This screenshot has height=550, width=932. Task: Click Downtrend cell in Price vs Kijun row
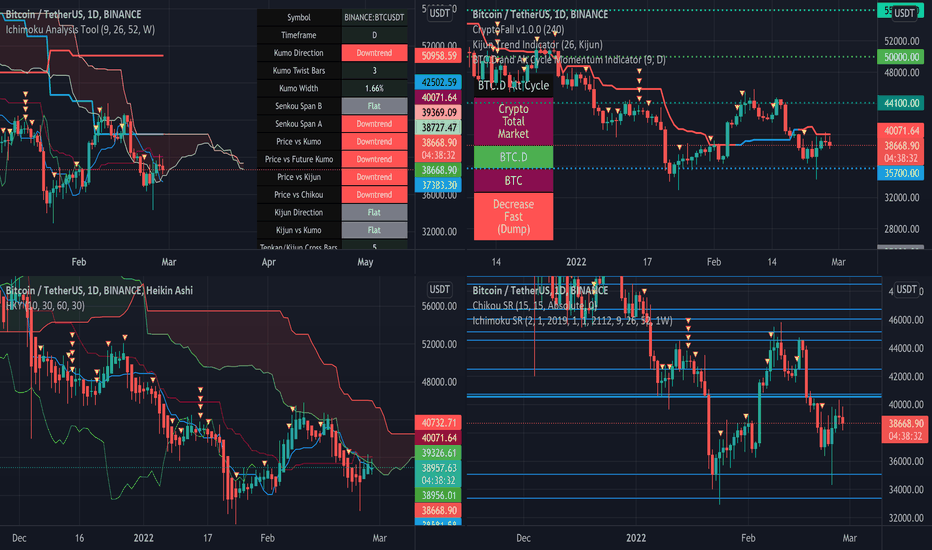point(374,177)
